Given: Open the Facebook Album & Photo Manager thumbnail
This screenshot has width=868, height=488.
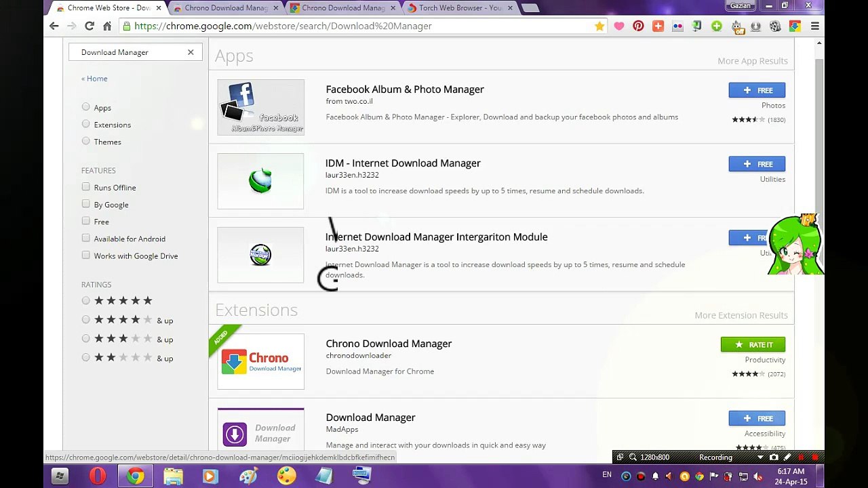Looking at the screenshot, I should [x=260, y=107].
